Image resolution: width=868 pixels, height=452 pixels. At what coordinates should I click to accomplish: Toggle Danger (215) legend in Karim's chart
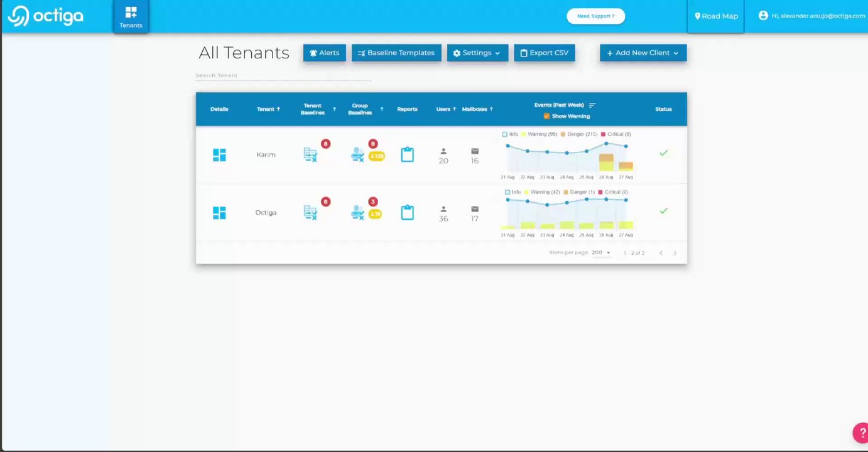pos(578,134)
